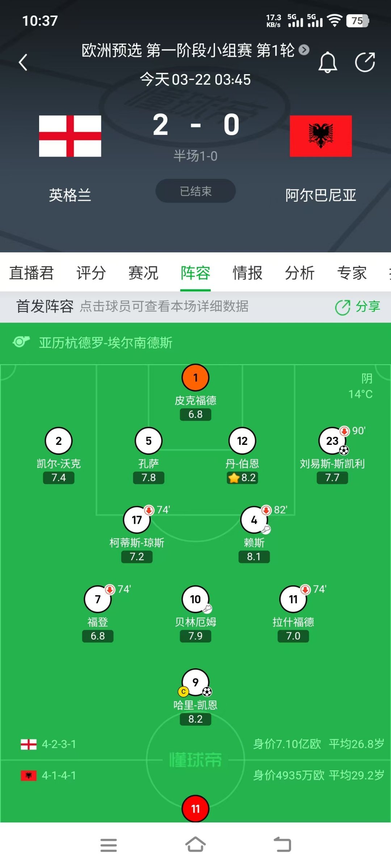
Task: Open England flag team page
Action: tap(70, 136)
